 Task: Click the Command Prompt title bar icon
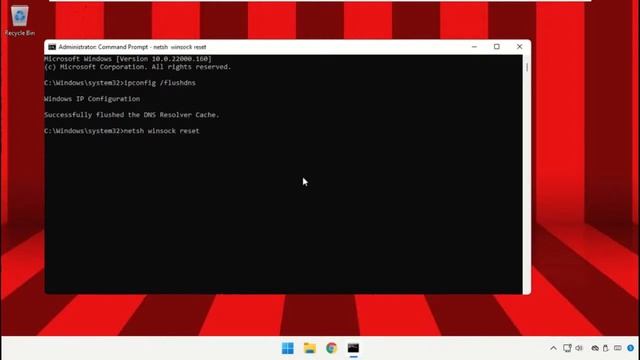[52, 47]
